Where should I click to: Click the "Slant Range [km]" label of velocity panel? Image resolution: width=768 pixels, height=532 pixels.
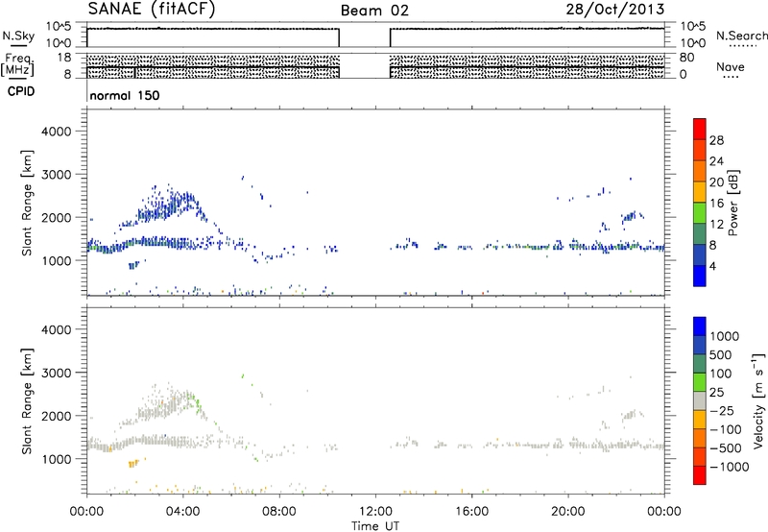pyautogui.click(x=27, y=400)
